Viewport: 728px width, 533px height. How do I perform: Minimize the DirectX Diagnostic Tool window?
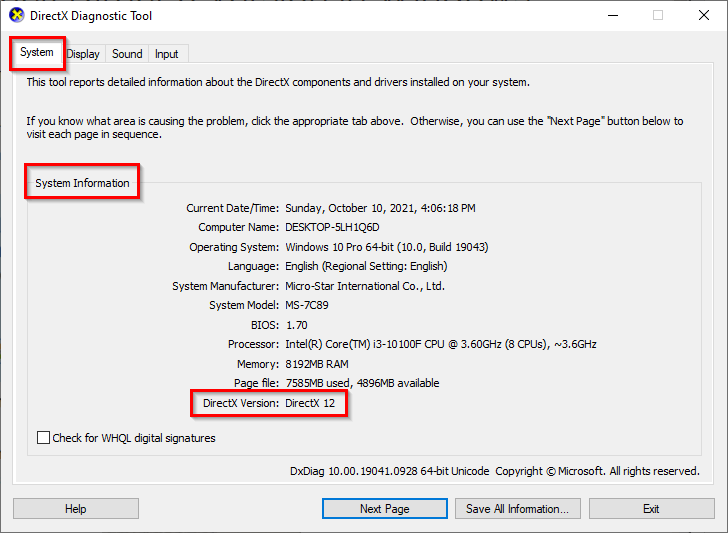coord(613,15)
